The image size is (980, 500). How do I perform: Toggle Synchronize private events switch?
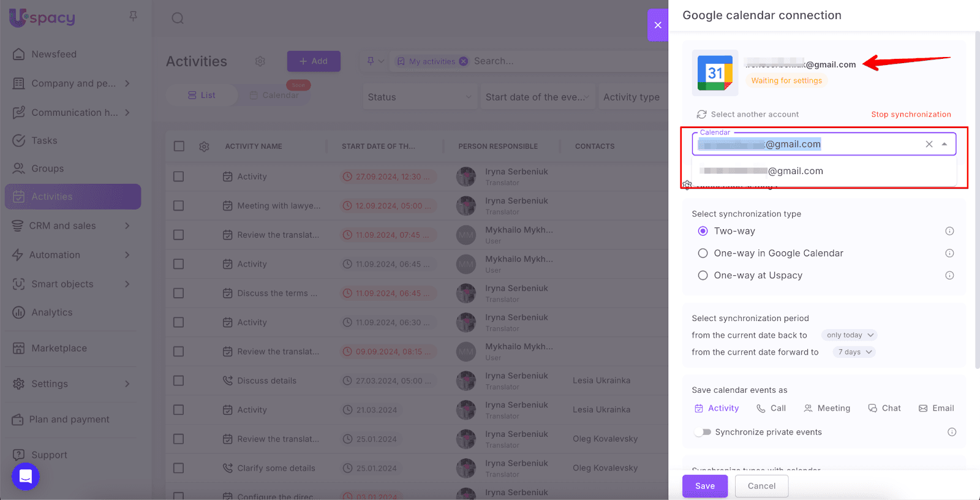[x=703, y=432]
